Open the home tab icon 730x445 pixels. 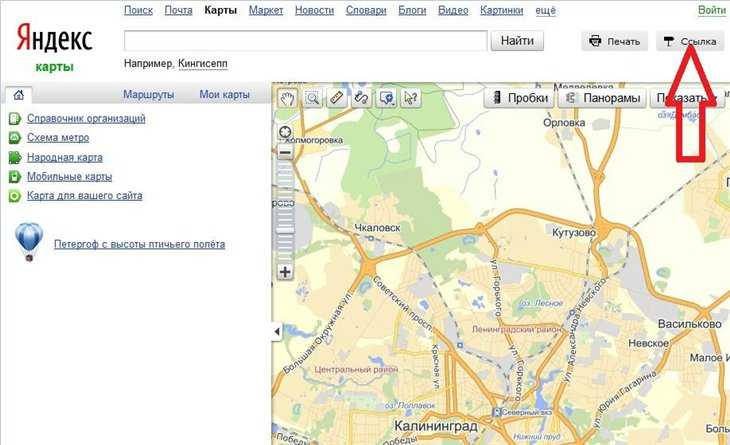[19, 95]
